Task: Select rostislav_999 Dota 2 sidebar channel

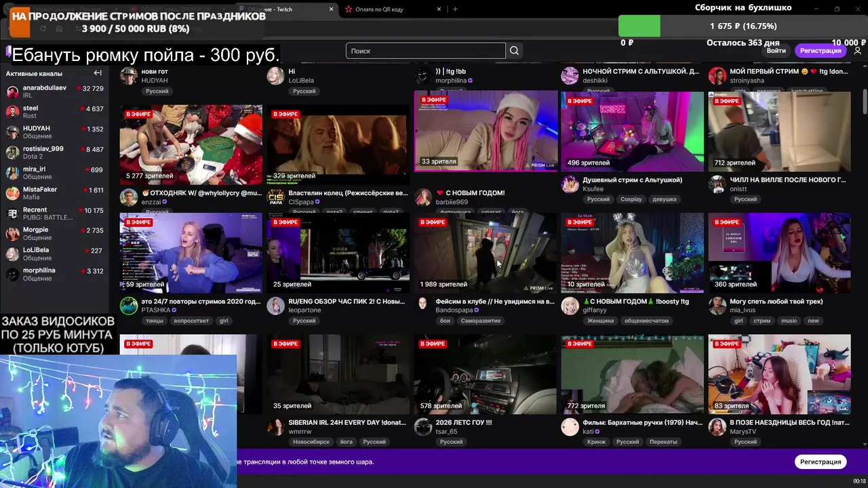Action: coord(54,152)
